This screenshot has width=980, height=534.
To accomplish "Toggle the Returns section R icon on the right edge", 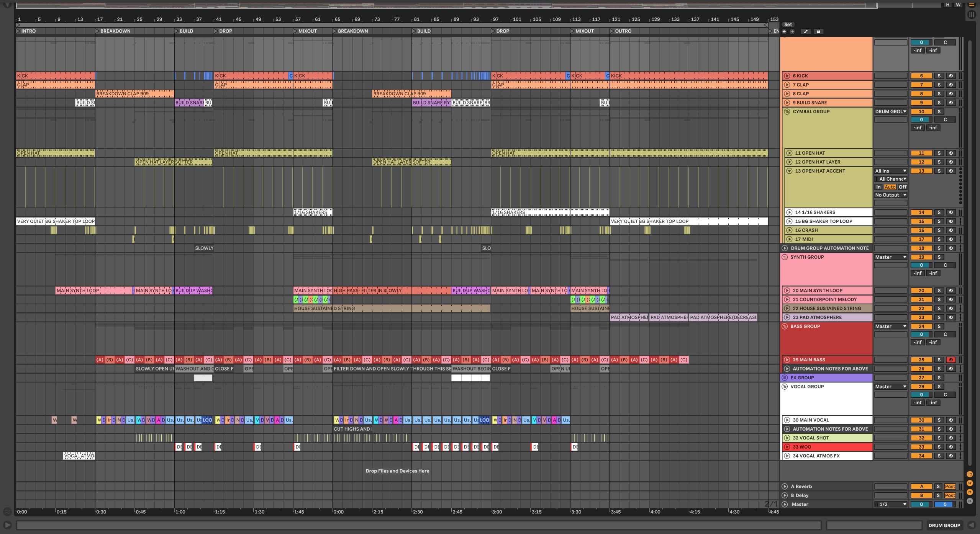I will click(969, 482).
